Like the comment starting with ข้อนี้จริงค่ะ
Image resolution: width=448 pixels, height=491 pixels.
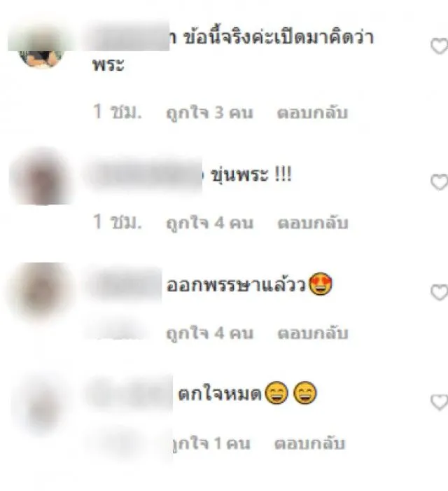coord(439,46)
